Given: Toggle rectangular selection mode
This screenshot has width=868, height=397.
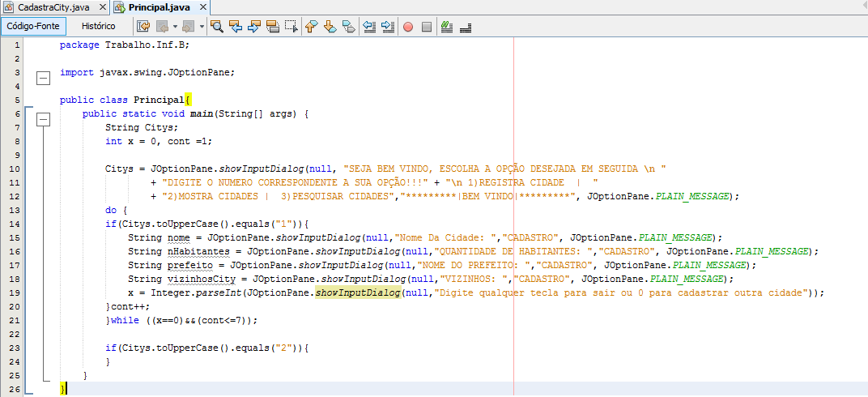Looking at the screenshot, I should click(291, 26).
